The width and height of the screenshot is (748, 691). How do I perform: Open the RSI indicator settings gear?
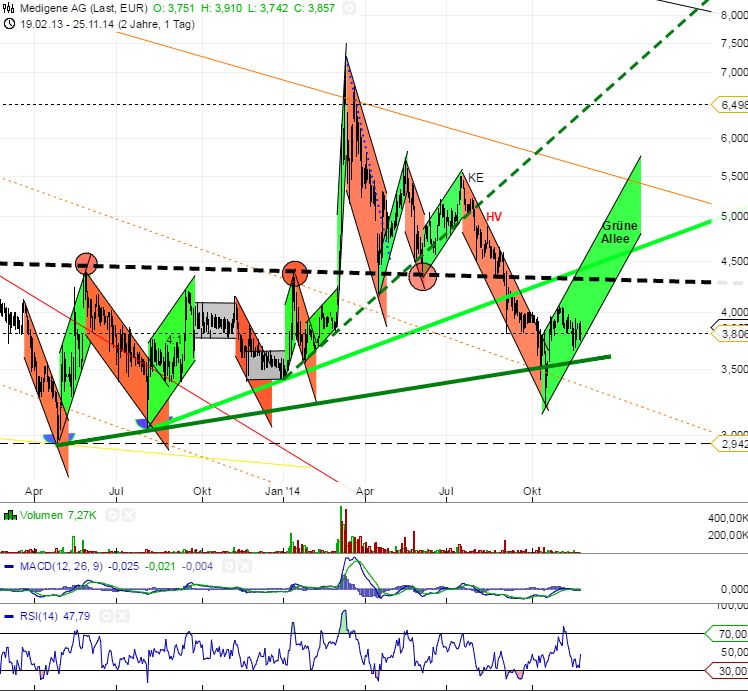point(106,617)
